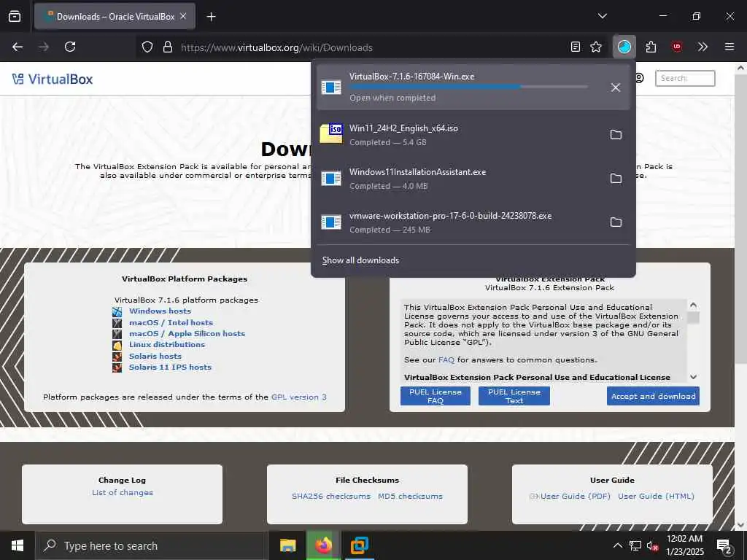Open the Firefox application menu
The image size is (747, 560).
(729, 47)
